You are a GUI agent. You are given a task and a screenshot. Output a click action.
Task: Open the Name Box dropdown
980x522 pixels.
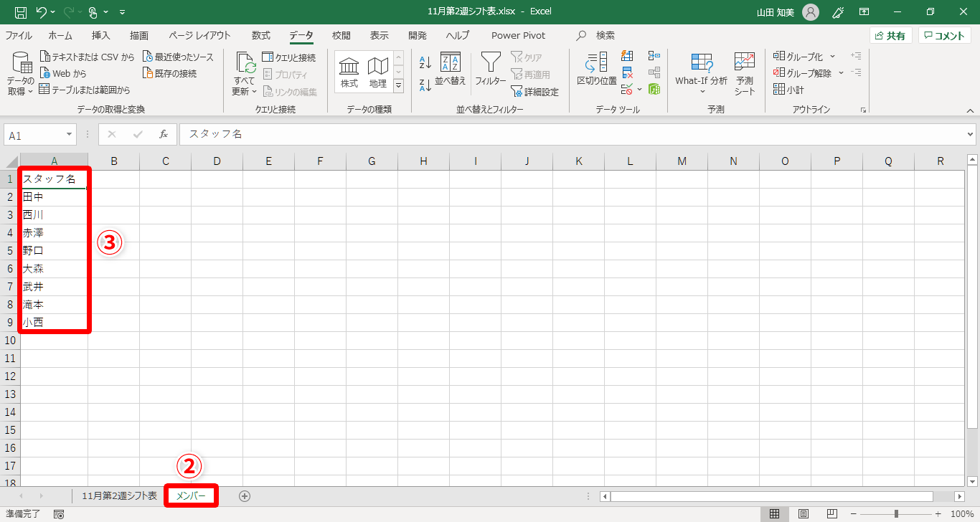click(x=70, y=135)
